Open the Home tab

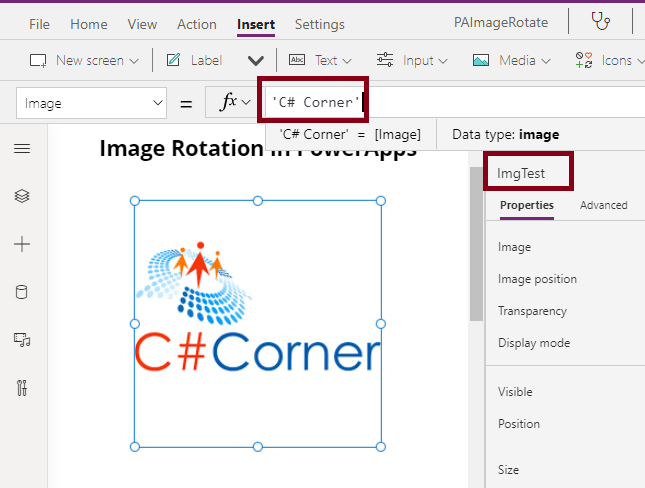point(89,24)
